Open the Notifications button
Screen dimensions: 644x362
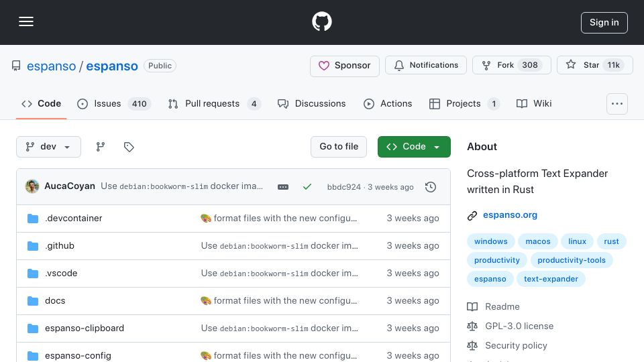pyautogui.click(x=426, y=65)
